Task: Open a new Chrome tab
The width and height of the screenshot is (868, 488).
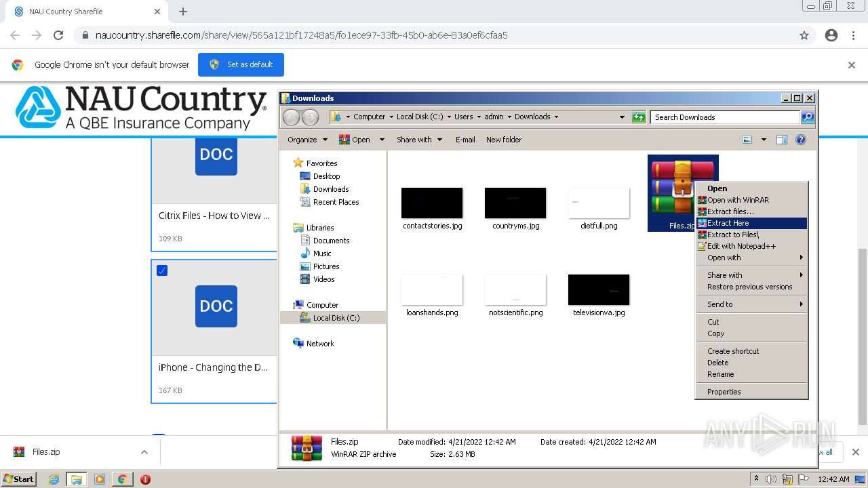Action: coord(183,12)
